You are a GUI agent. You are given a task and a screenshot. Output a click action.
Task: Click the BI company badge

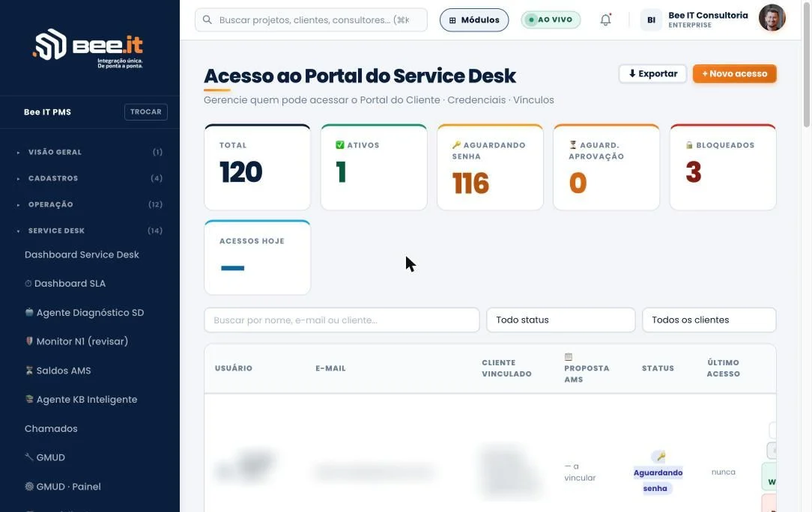[x=651, y=20]
